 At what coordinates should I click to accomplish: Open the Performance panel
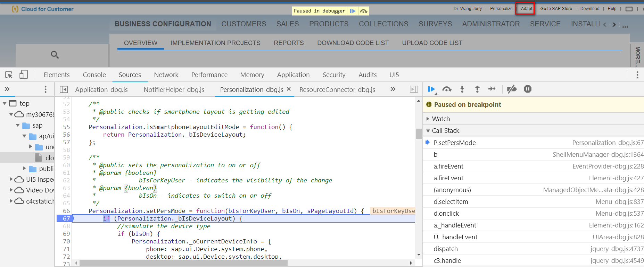point(209,75)
